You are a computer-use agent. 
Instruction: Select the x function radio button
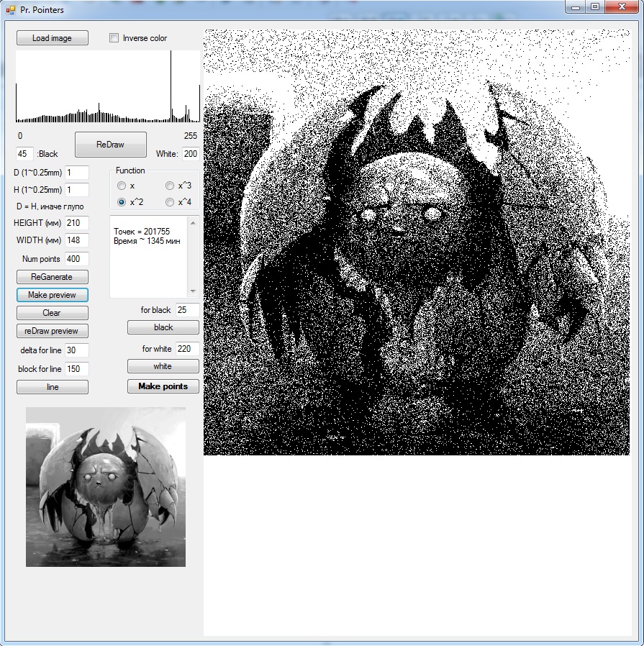(122, 186)
